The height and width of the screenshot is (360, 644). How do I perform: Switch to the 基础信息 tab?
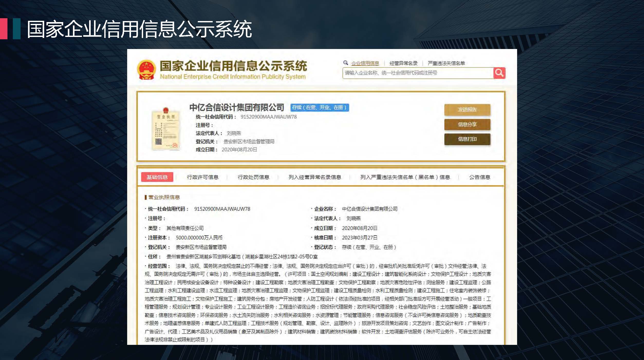point(157,177)
